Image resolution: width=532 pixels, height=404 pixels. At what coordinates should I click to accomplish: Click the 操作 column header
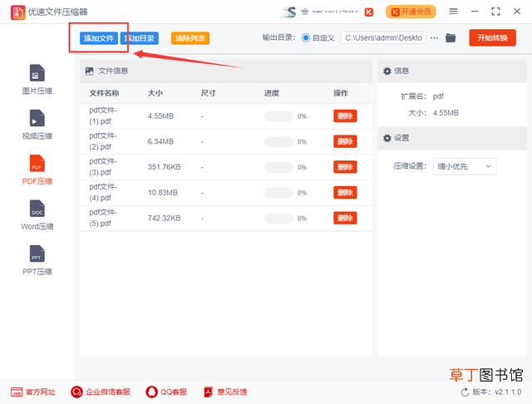341,93
